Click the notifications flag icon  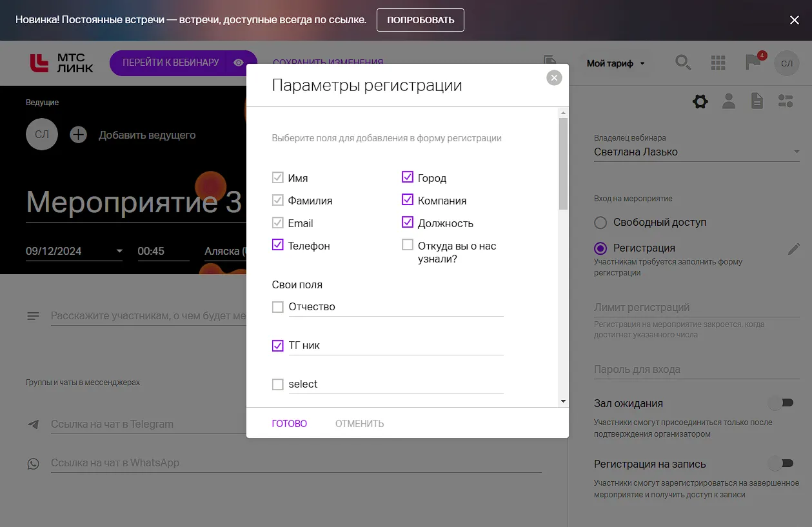click(752, 62)
